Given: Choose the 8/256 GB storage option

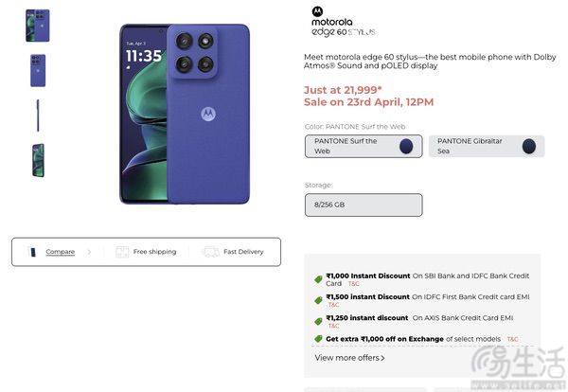Looking at the screenshot, I should click(x=364, y=205).
